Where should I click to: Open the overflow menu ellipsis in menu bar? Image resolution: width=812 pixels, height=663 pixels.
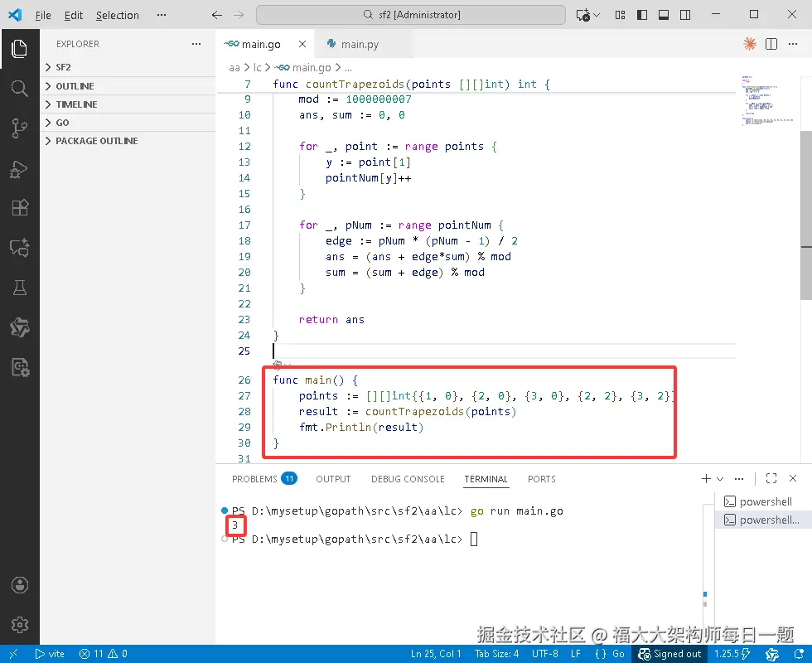tap(162, 15)
